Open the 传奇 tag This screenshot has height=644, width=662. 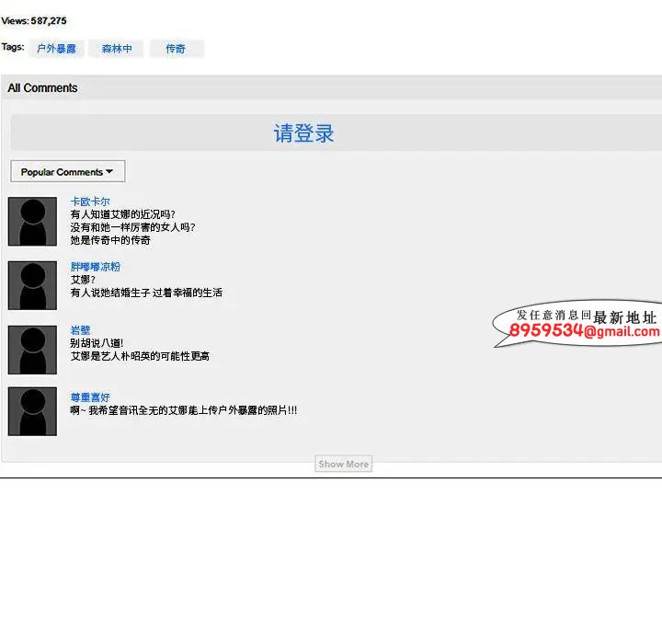(176, 49)
